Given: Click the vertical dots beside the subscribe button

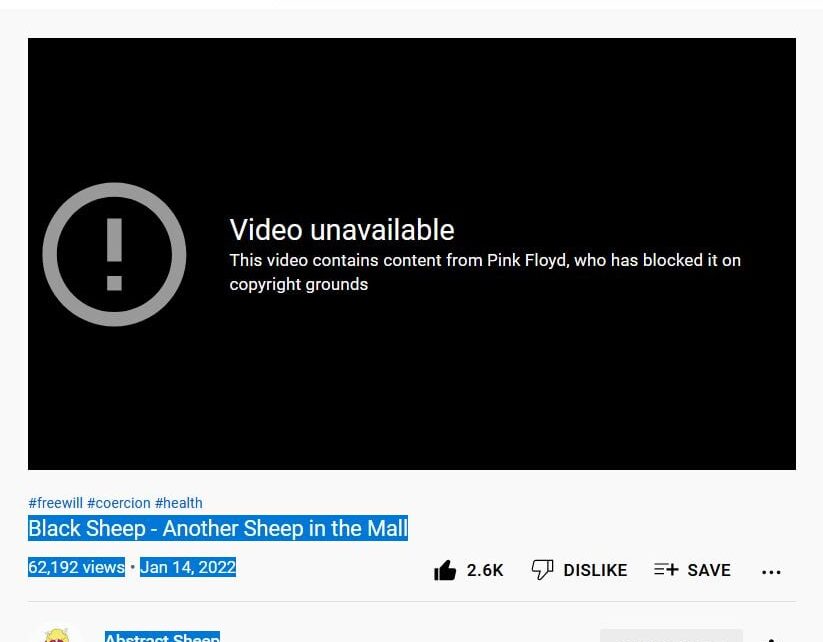Looking at the screenshot, I should 772,639.
